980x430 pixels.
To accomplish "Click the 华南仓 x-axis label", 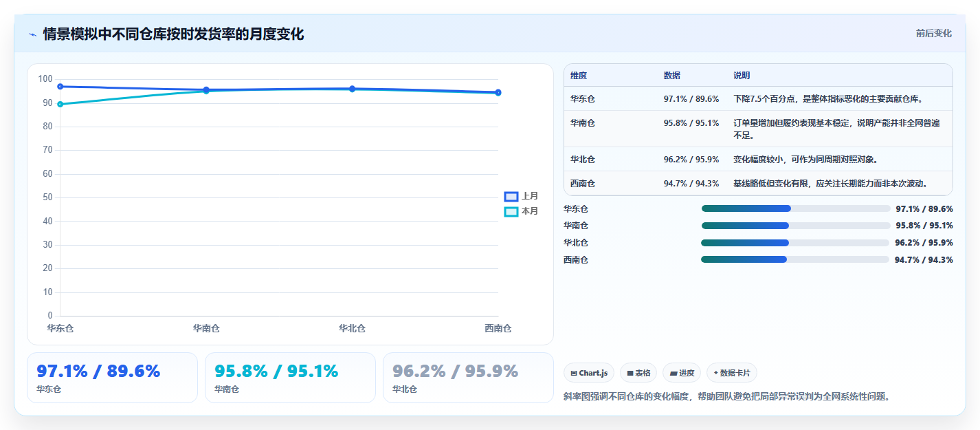I will (206, 329).
